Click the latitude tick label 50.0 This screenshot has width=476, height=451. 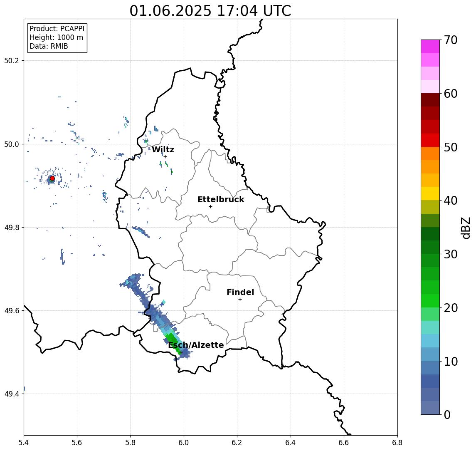click(x=11, y=144)
